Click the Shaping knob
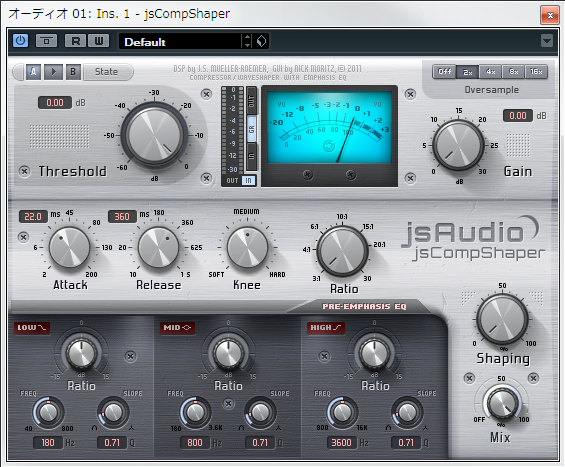 [502, 319]
